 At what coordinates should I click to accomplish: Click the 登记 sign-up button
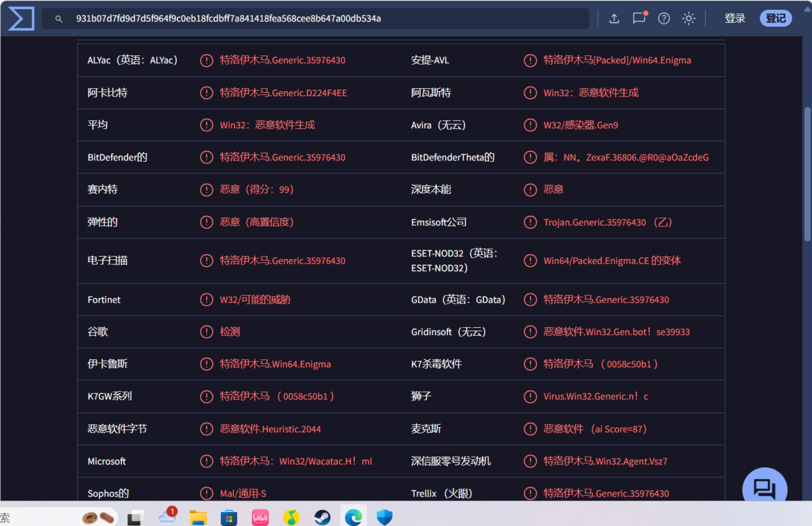coord(776,19)
